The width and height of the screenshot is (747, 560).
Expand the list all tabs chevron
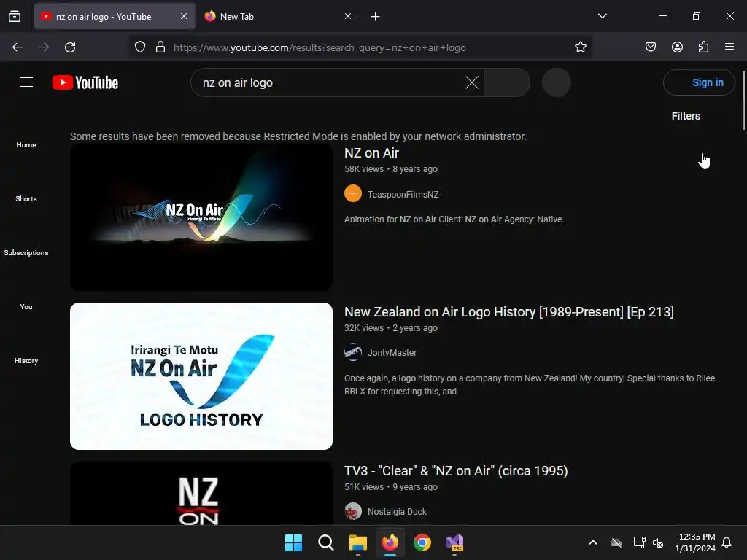click(602, 16)
